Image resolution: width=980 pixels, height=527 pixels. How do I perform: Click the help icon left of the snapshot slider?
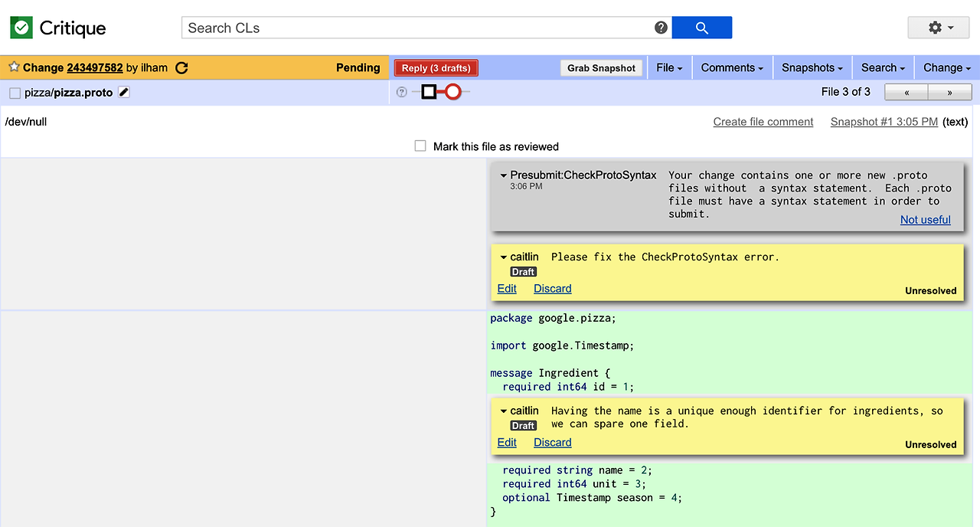(x=401, y=92)
